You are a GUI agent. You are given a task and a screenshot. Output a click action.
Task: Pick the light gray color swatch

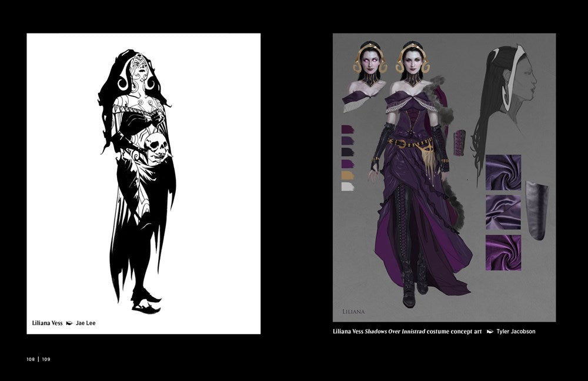tap(348, 186)
